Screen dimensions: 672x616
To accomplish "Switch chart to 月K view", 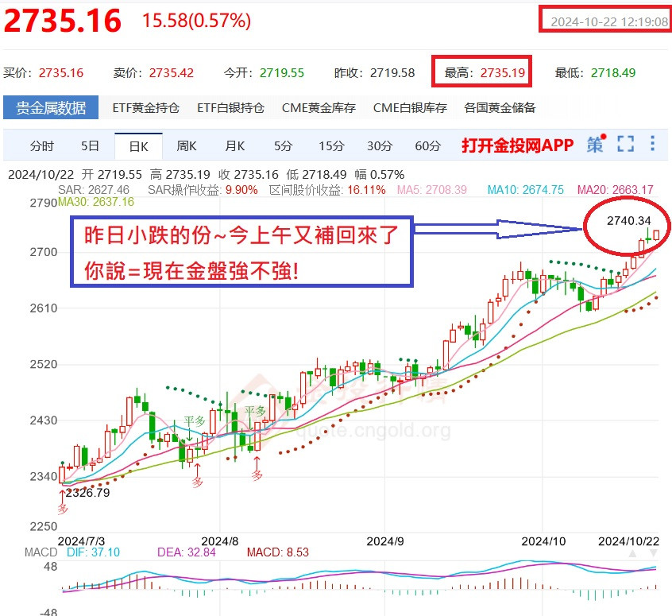I will point(235,146).
